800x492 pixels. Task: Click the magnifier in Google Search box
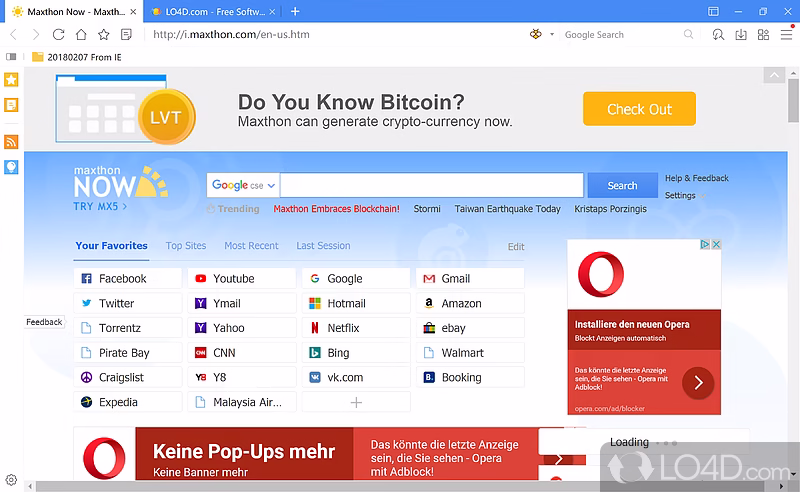coord(688,34)
